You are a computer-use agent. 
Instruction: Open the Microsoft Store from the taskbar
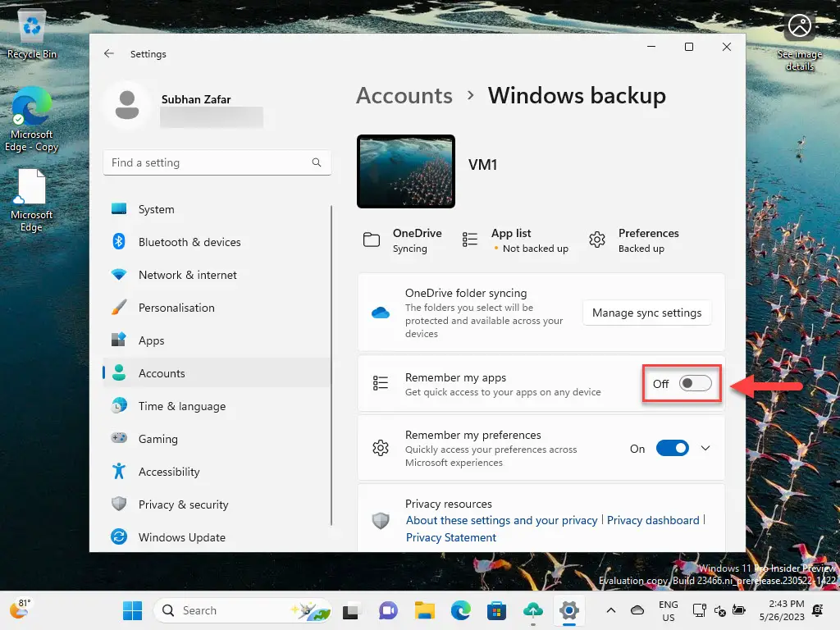(496, 610)
